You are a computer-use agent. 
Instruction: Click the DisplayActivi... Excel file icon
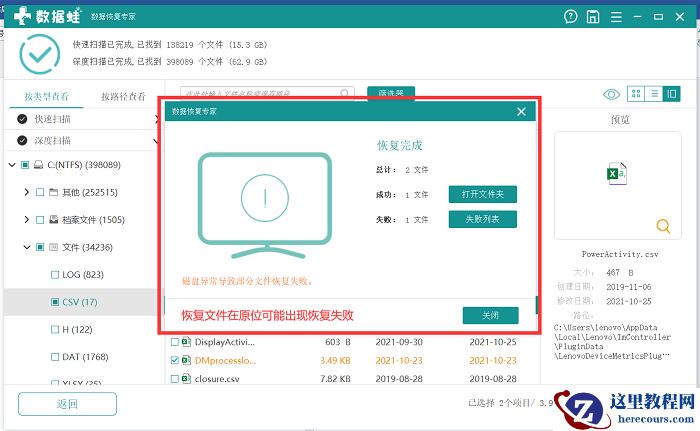coord(187,342)
